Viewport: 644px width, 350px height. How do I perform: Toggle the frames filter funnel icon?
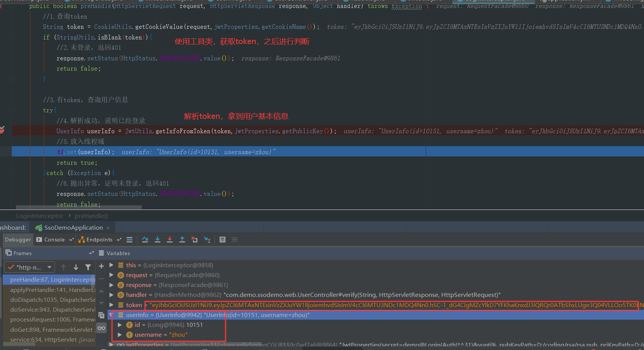(x=88, y=267)
